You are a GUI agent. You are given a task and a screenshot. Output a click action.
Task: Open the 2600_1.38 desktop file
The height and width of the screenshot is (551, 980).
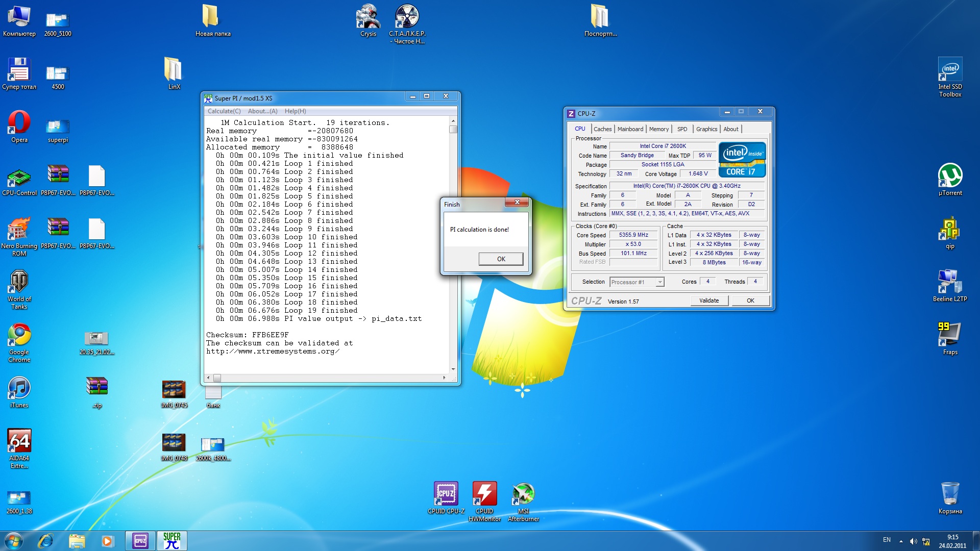click(19, 502)
